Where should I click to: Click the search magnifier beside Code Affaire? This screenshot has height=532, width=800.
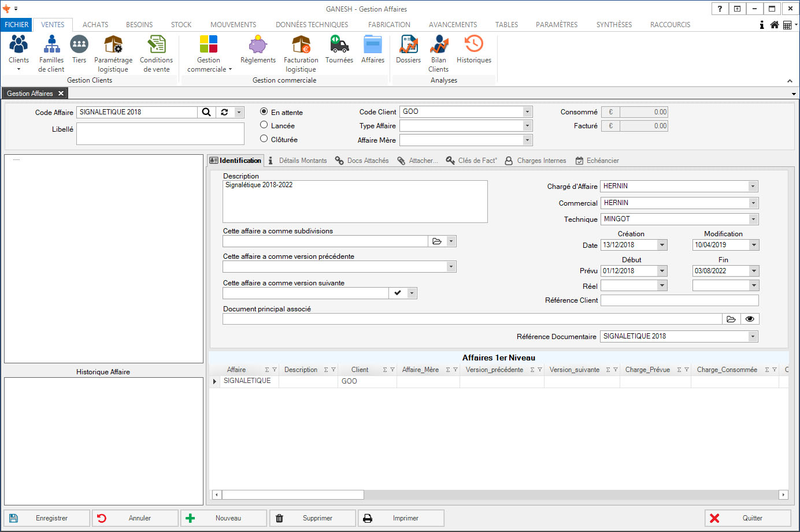point(206,113)
